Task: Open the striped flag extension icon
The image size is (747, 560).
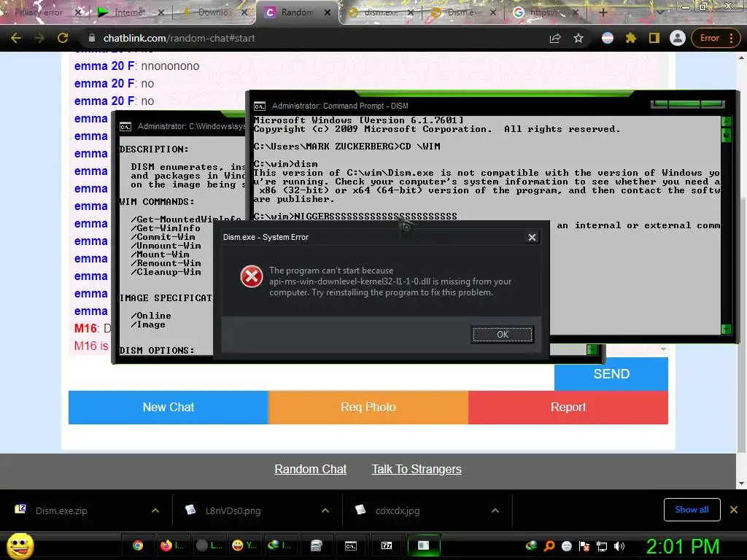Action: click(x=608, y=38)
